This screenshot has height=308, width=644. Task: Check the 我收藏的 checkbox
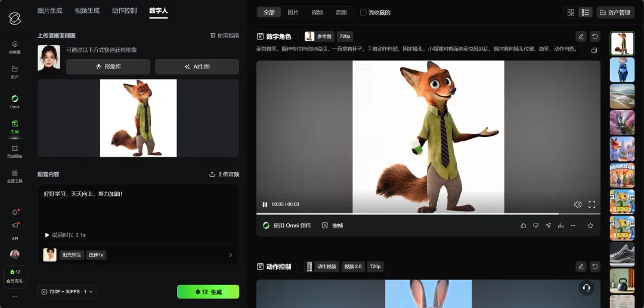pos(363,13)
